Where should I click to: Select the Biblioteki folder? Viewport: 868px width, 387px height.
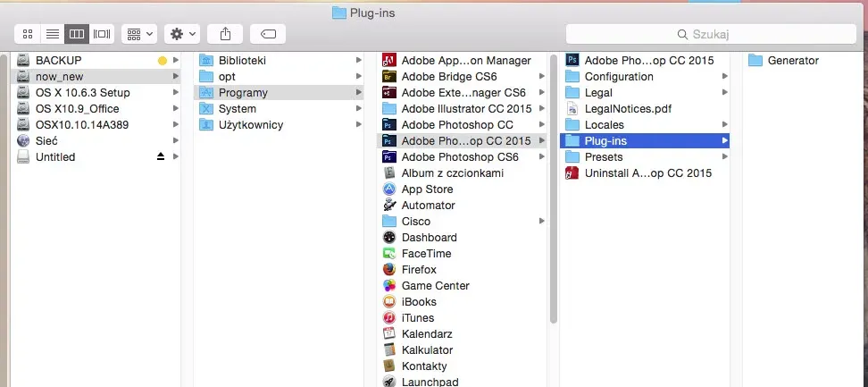tap(241, 61)
